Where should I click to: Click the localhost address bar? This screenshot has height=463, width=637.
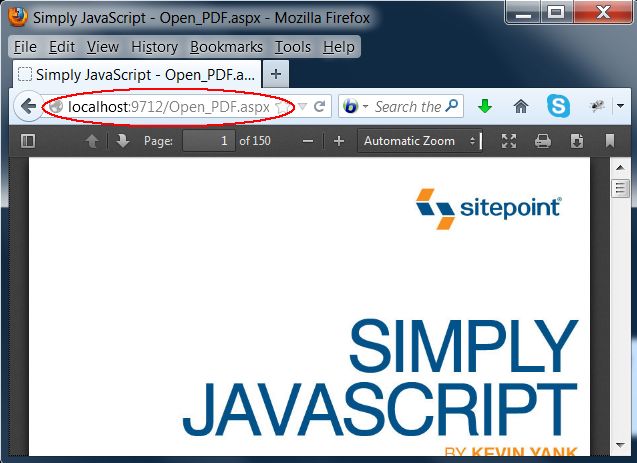click(169, 107)
